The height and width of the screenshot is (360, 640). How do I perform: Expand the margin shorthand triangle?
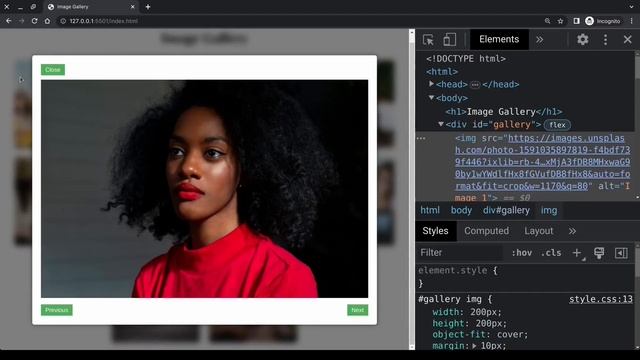pyautogui.click(x=474, y=346)
